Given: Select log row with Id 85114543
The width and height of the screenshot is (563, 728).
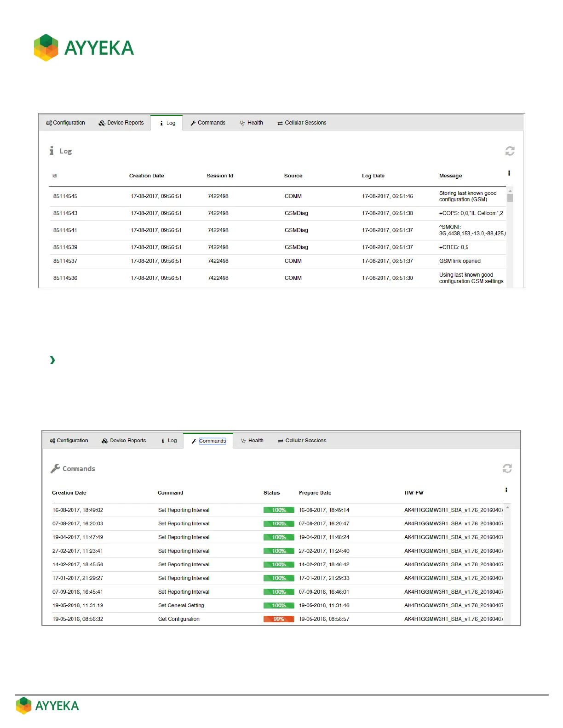Looking at the screenshot, I should point(65,213).
